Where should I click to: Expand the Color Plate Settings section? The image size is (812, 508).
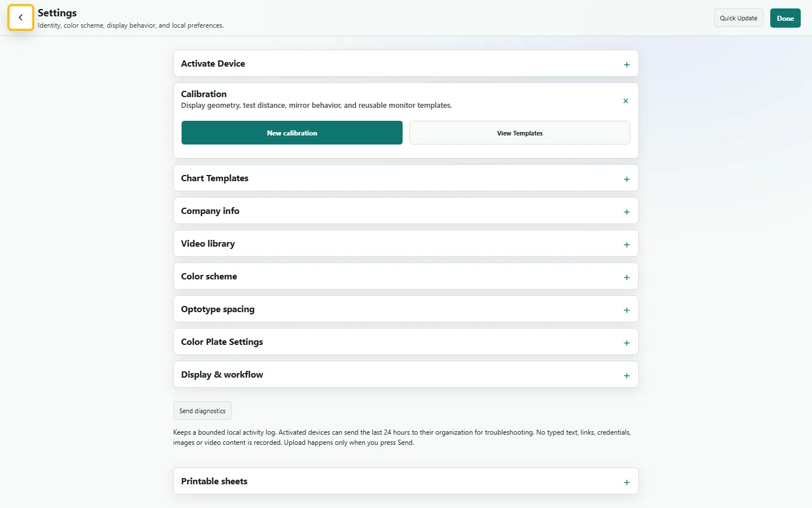[x=405, y=342]
